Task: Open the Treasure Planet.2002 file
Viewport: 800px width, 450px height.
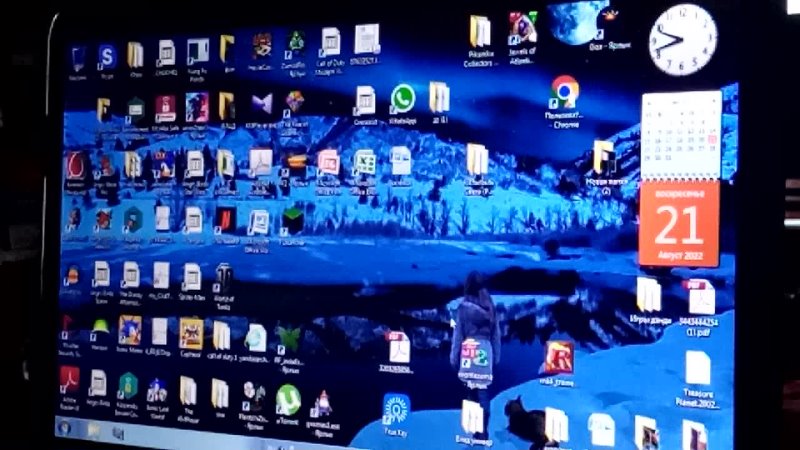Action: coord(698,368)
